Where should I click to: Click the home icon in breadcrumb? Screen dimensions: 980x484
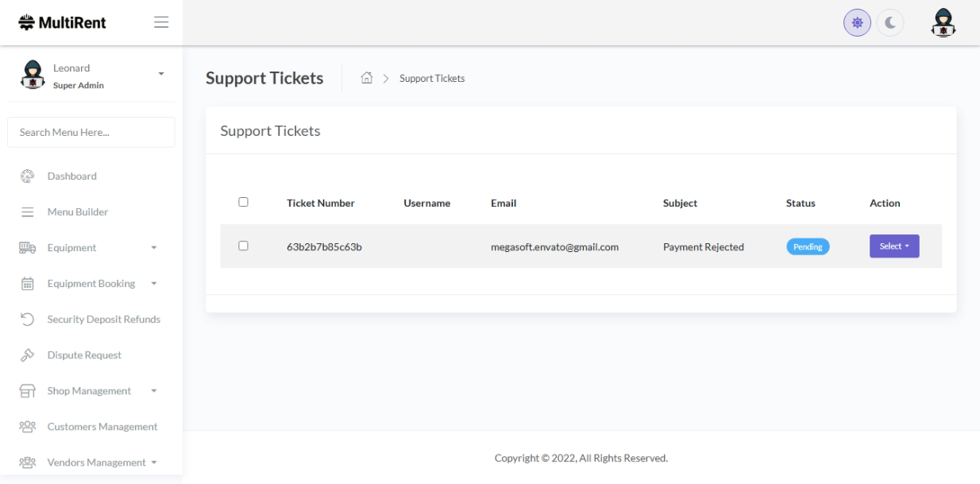[x=367, y=78]
